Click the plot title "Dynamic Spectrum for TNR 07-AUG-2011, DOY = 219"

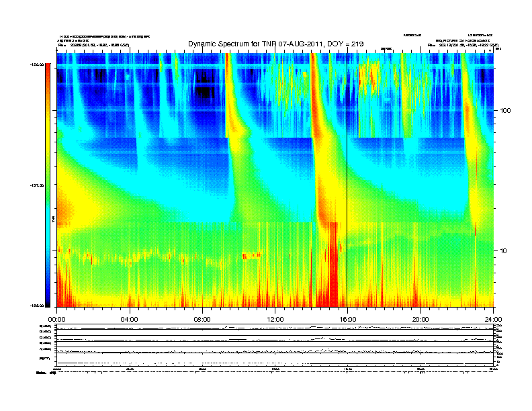[x=276, y=44]
